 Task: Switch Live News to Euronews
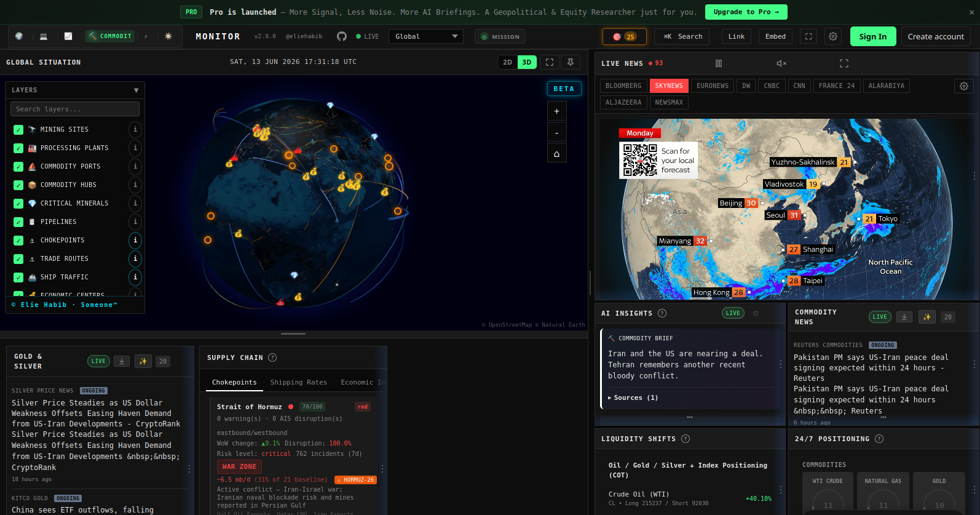(713, 86)
